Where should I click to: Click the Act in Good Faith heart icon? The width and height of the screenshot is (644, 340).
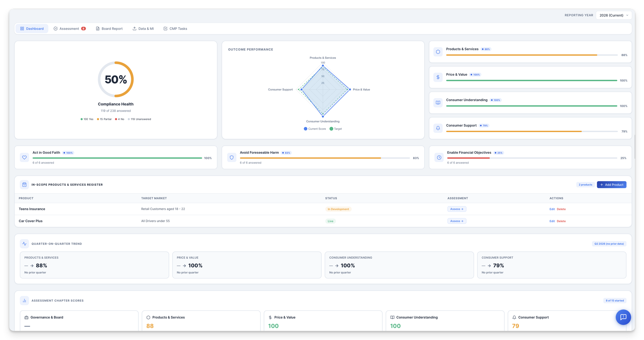tap(24, 157)
